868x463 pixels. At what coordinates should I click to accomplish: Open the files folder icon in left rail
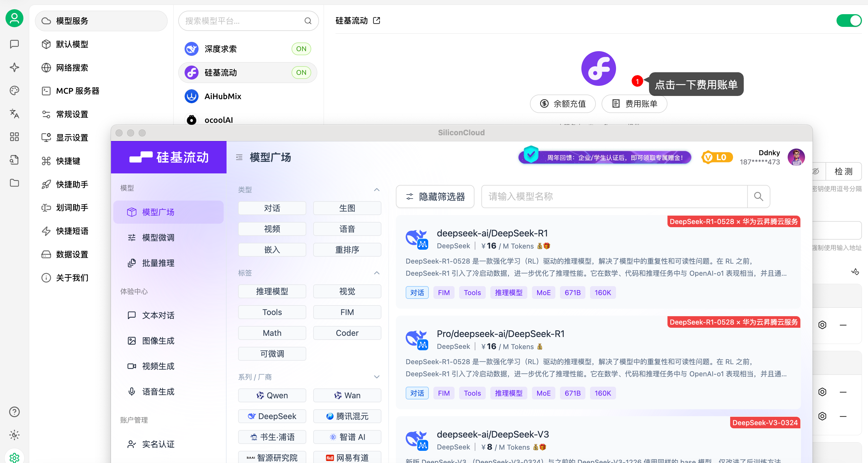pos(14,183)
